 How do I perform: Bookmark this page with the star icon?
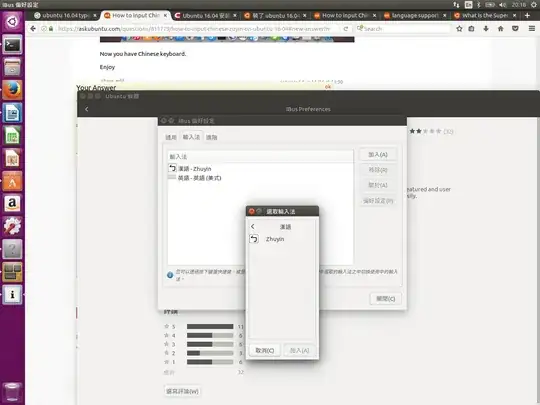459,29
